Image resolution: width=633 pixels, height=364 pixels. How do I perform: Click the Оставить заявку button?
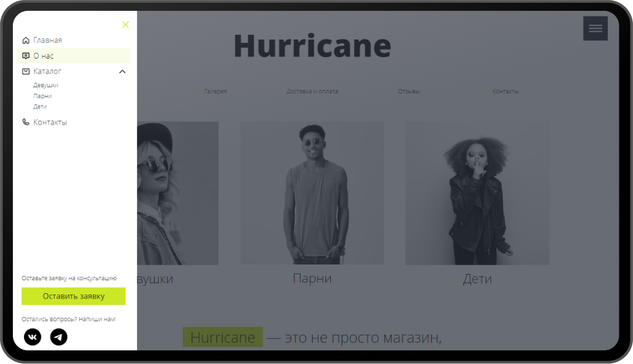[x=74, y=297]
